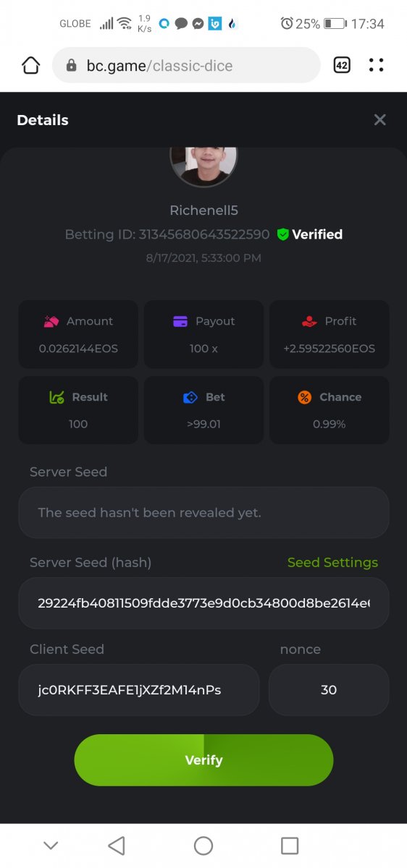The width and height of the screenshot is (407, 868).
Task: Tap the green Result chart icon
Action: click(56, 397)
